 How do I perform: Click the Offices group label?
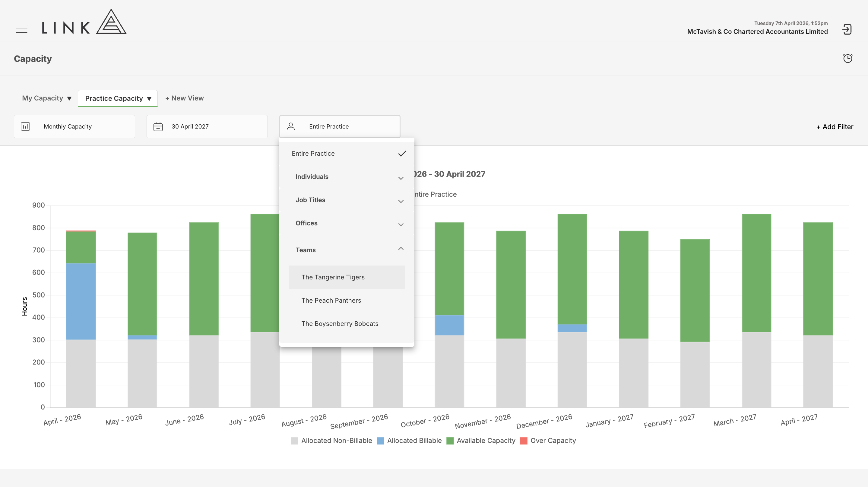tap(306, 223)
